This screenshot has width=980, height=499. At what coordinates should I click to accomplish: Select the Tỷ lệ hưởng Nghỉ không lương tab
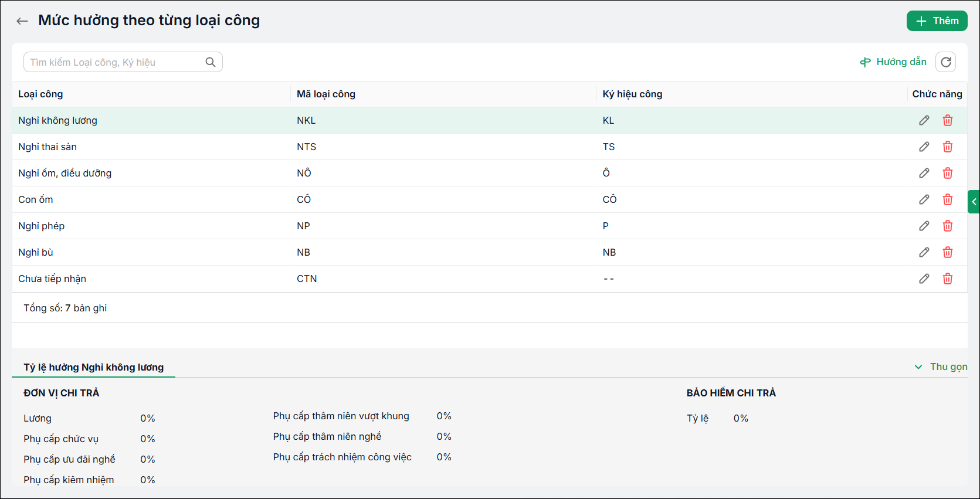94,367
